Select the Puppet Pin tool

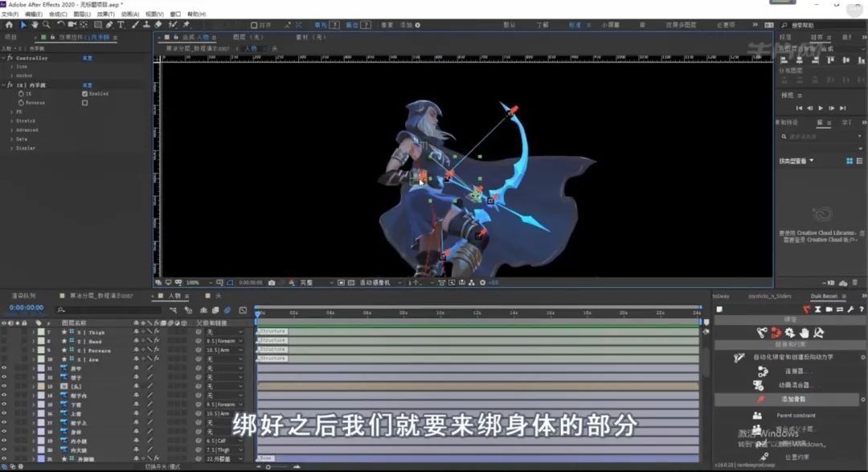pyautogui.click(x=186, y=25)
